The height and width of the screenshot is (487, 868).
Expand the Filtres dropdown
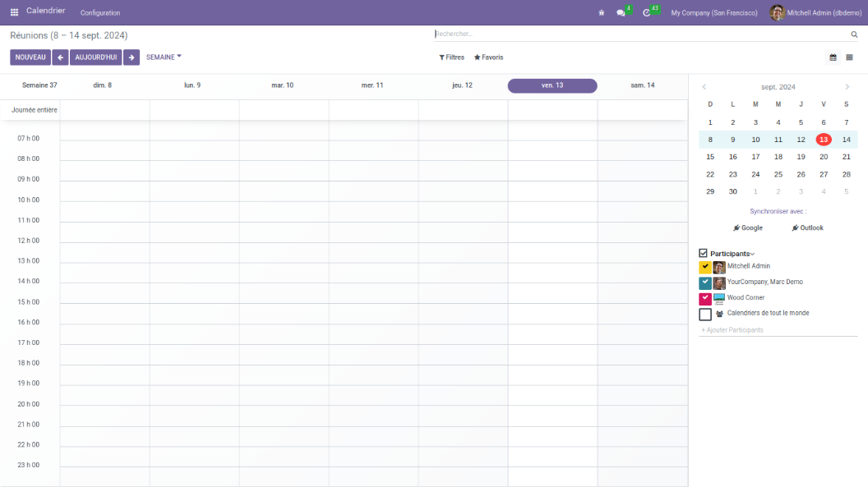coord(451,57)
